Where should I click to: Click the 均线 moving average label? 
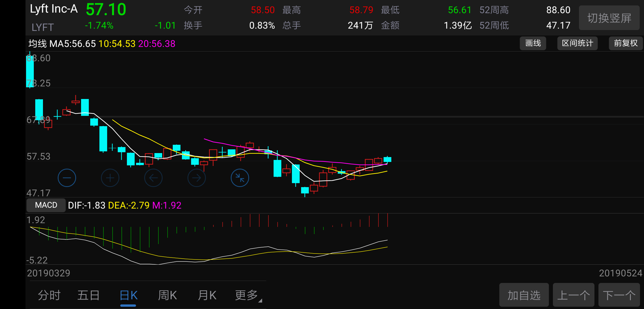pos(38,43)
